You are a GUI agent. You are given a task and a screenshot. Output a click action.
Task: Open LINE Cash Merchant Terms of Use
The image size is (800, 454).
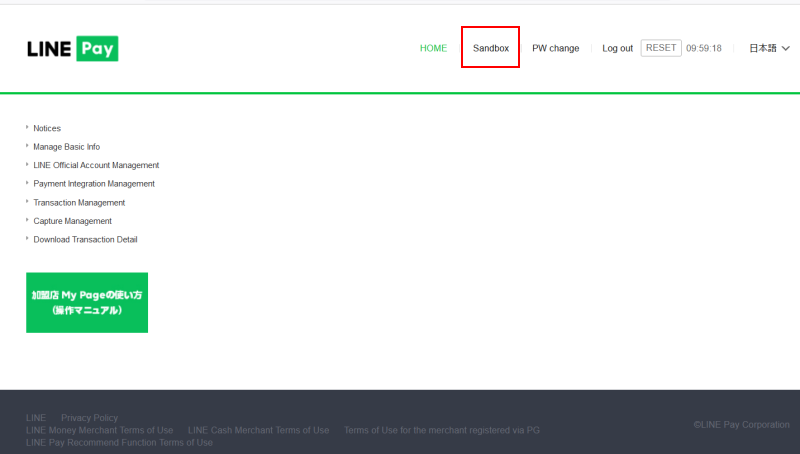click(x=259, y=430)
